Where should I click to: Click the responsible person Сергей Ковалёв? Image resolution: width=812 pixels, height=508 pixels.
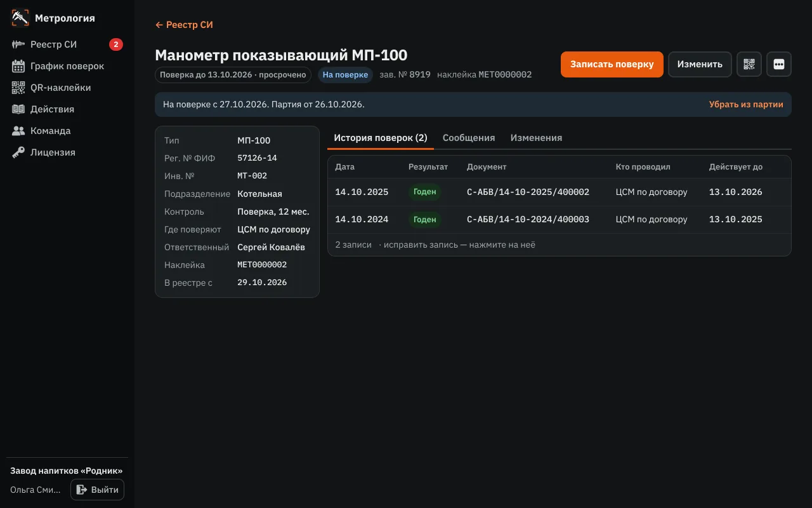pos(271,247)
